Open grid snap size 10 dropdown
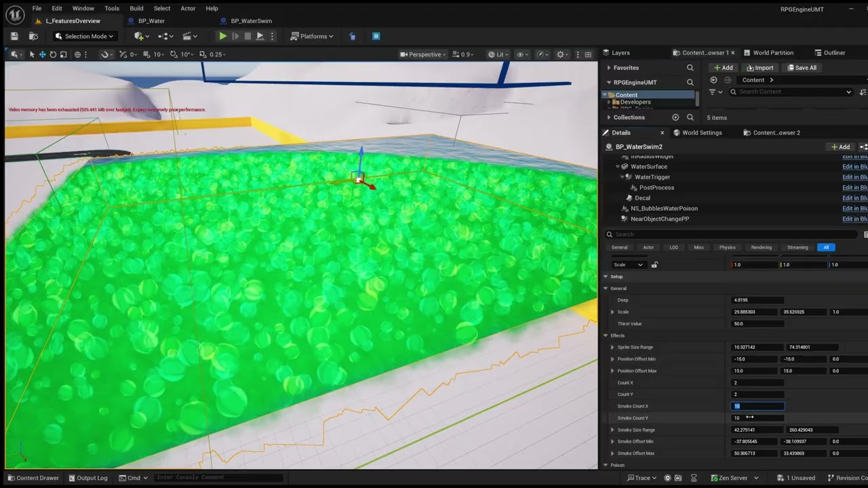868x488 pixels. 159,54
